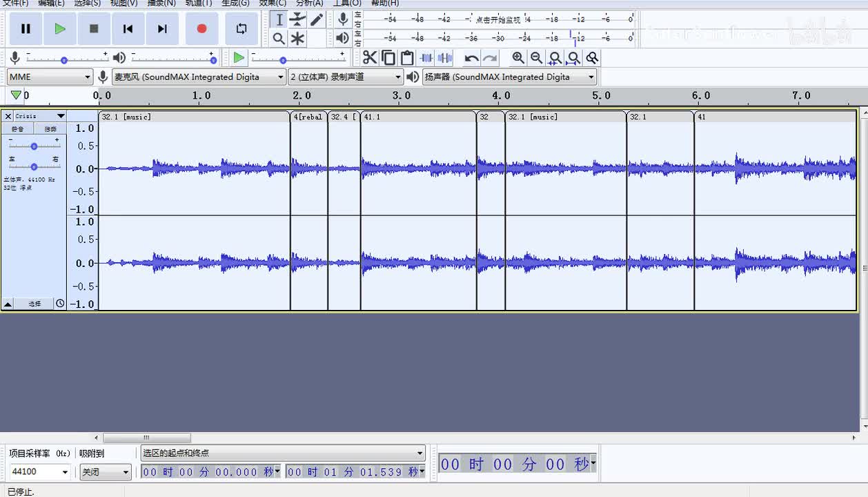Image resolution: width=868 pixels, height=497 pixels.
Task: Click the Copy icon in edit toolbar
Action: click(x=388, y=58)
